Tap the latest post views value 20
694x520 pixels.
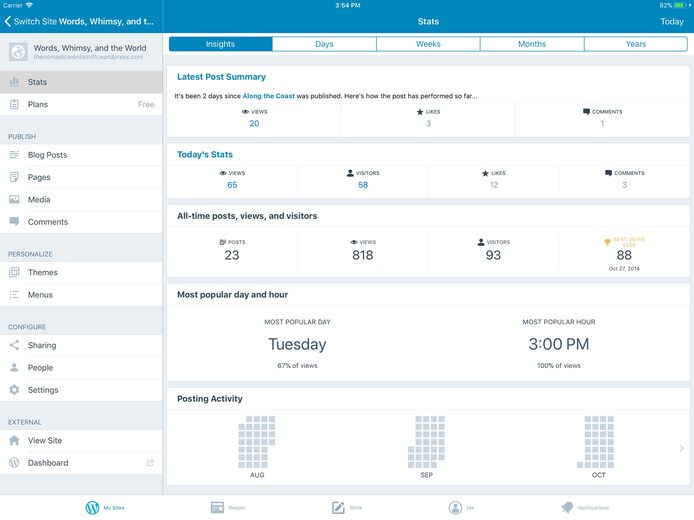[254, 123]
